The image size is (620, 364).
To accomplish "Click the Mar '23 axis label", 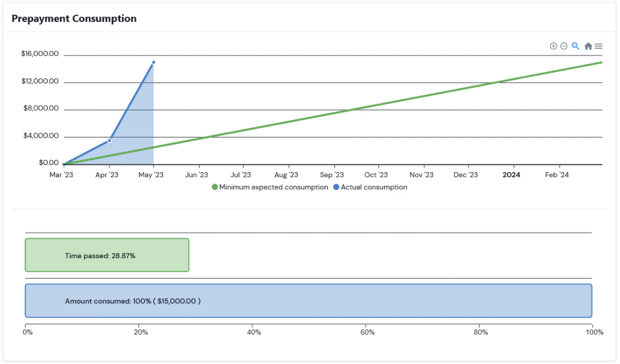I will pyautogui.click(x=61, y=175).
